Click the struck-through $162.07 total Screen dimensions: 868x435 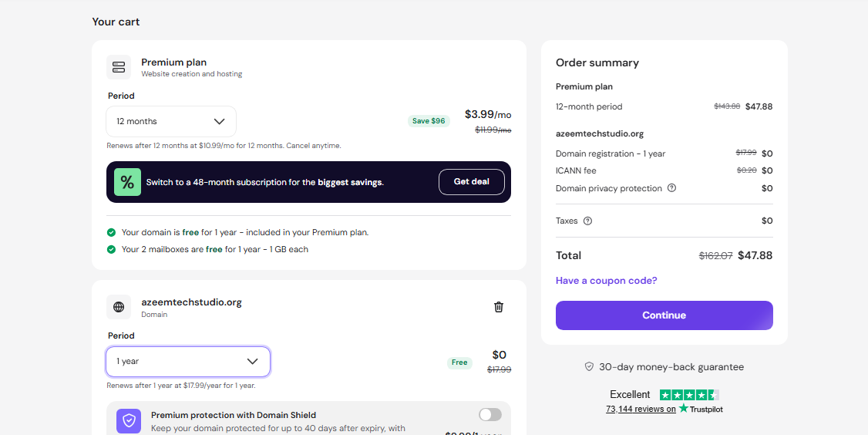click(x=716, y=255)
